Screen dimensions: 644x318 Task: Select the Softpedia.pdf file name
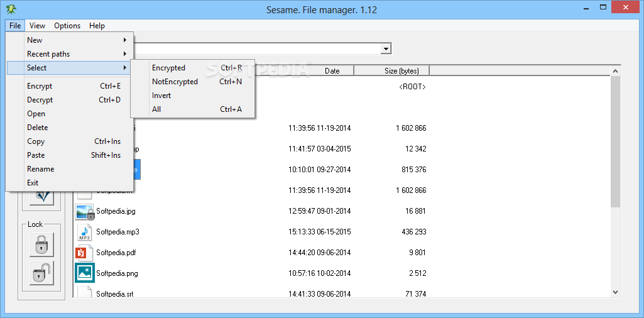coord(116,253)
